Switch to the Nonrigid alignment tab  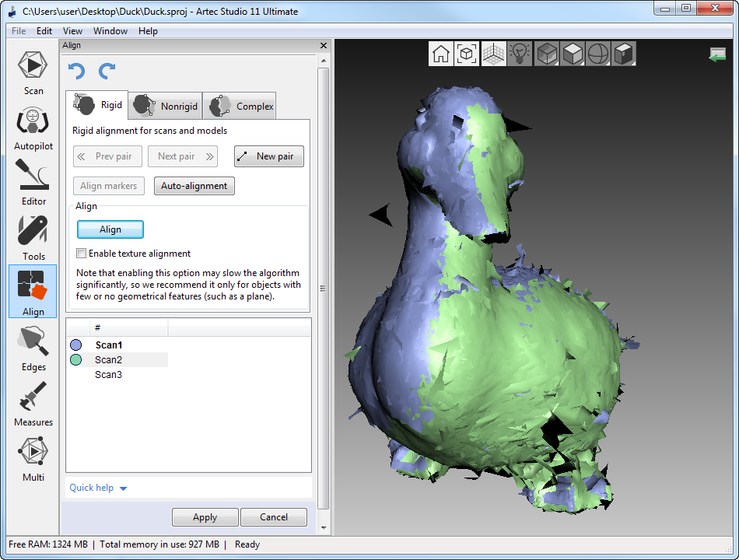click(165, 106)
